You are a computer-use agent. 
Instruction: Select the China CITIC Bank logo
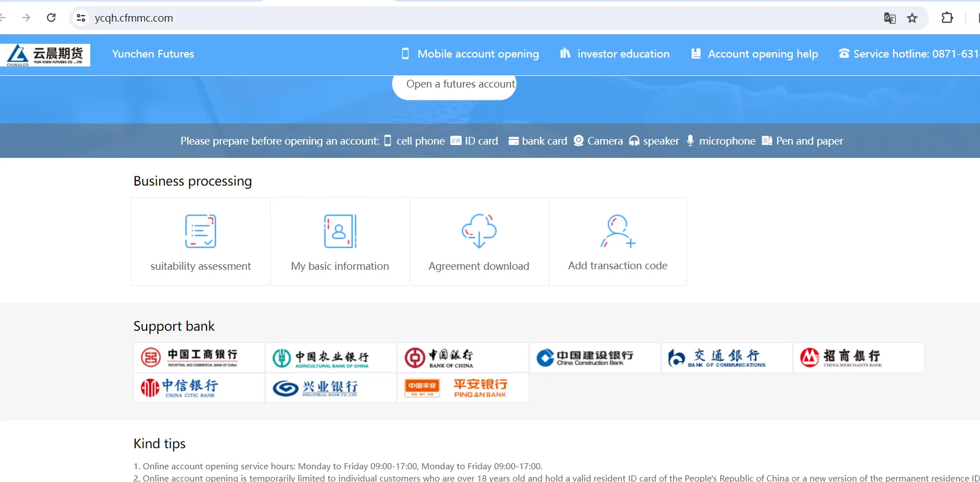pyautogui.click(x=199, y=388)
